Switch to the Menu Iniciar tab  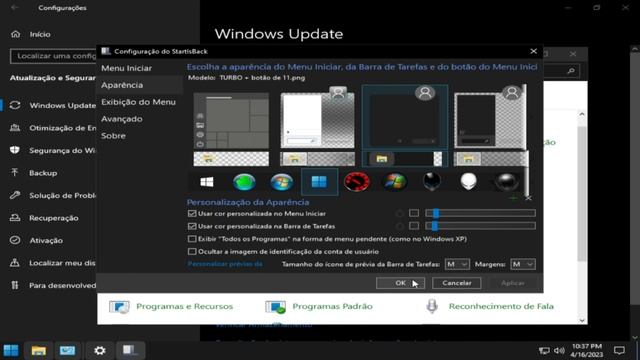coord(127,68)
